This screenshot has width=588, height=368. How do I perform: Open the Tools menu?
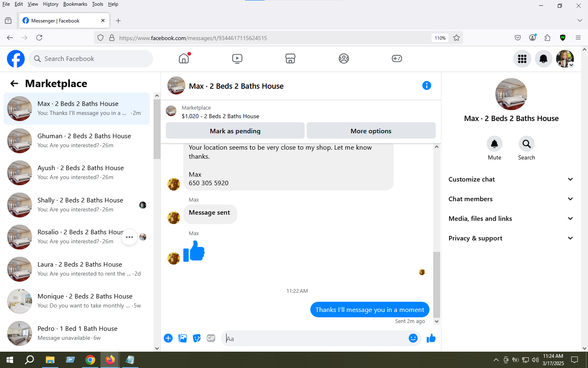click(98, 4)
